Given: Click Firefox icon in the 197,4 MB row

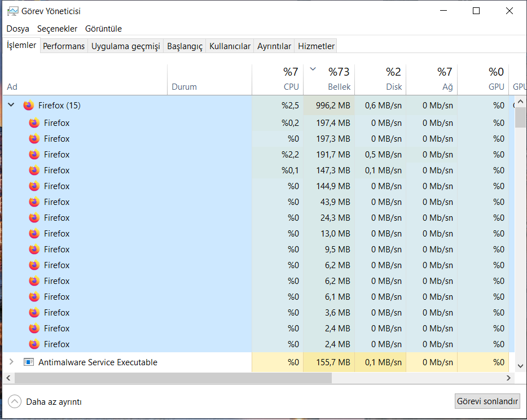Looking at the screenshot, I should pyautogui.click(x=34, y=123).
